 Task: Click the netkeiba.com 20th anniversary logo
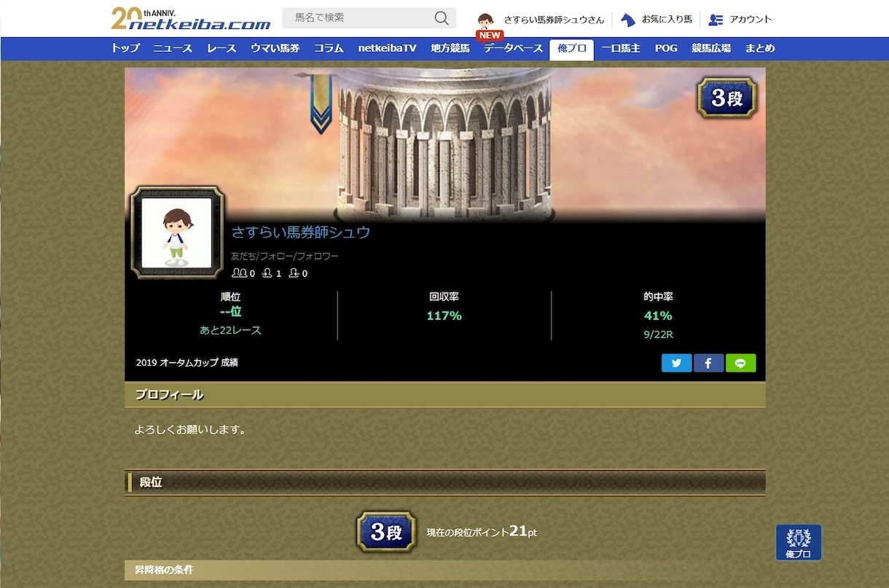point(190,19)
